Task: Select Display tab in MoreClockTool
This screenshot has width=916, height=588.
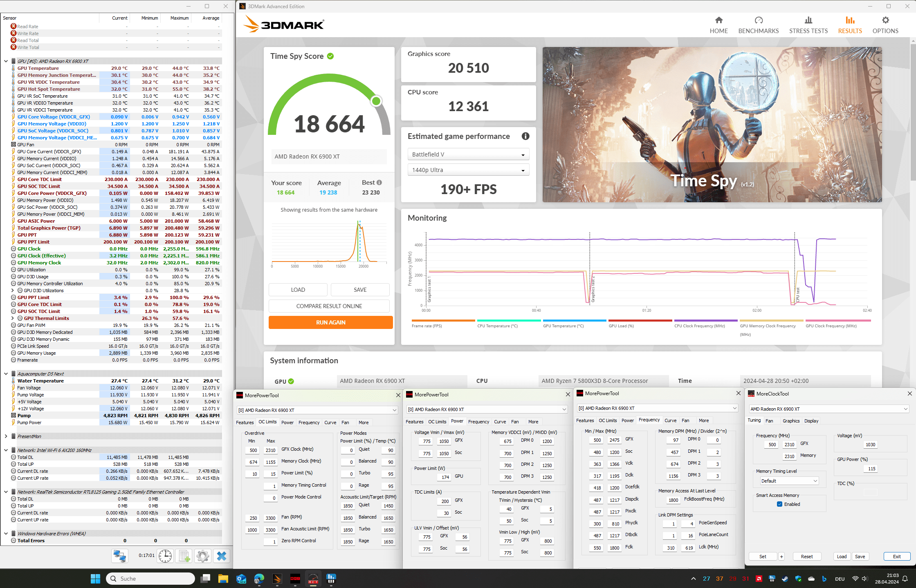Action: pyautogui.click(x=811, y=420)
